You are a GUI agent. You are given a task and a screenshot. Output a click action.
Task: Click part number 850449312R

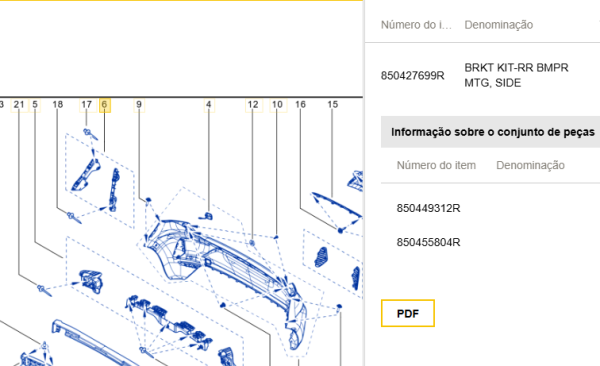[429, 208]
